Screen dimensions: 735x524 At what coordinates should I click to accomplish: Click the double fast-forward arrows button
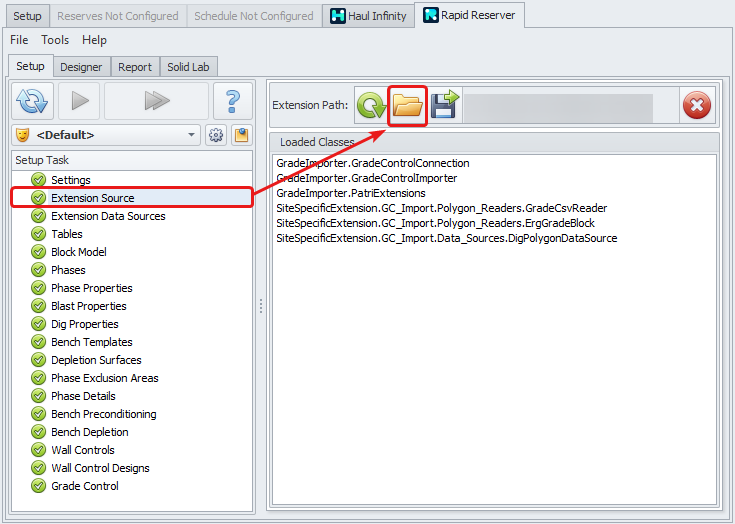(157, 101)
